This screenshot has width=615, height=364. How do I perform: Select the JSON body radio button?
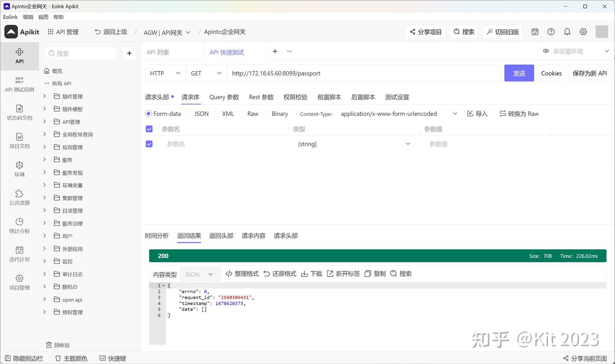click(190, 114)
